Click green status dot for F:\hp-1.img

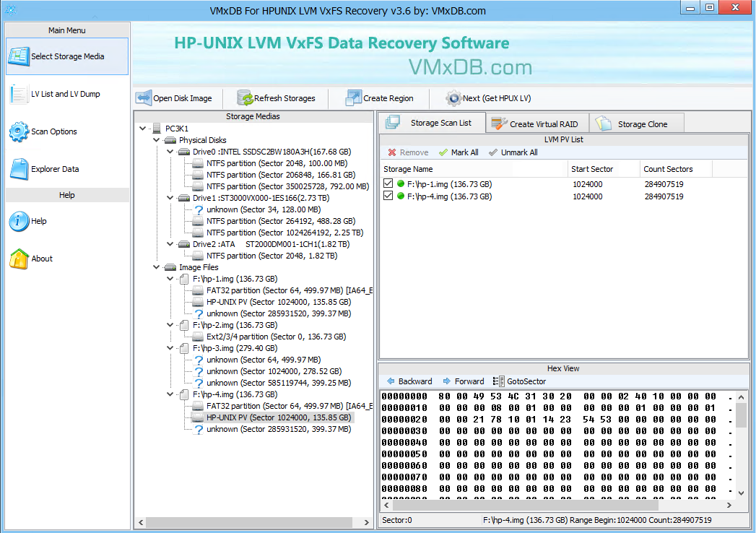pos(401,183)
